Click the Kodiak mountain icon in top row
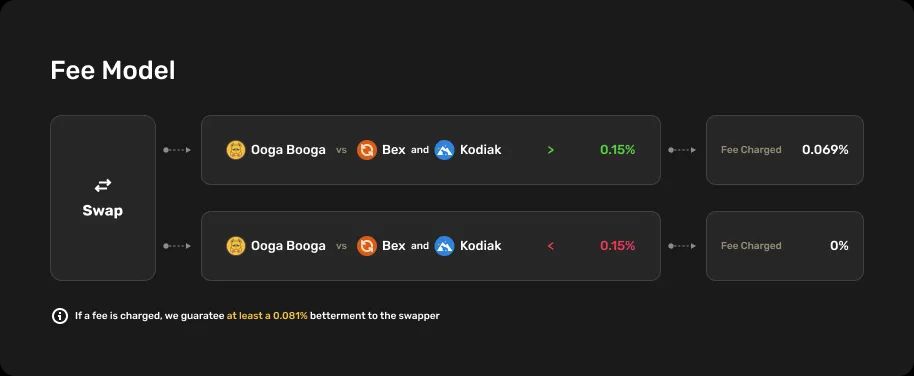Screen dimensions: 914x376 pos(444,150)
